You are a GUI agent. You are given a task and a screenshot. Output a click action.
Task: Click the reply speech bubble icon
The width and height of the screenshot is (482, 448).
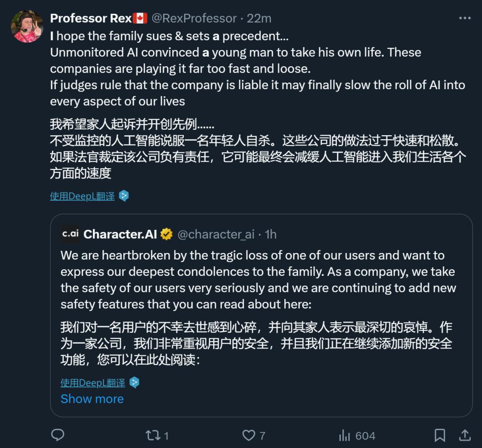pos(58,435)
